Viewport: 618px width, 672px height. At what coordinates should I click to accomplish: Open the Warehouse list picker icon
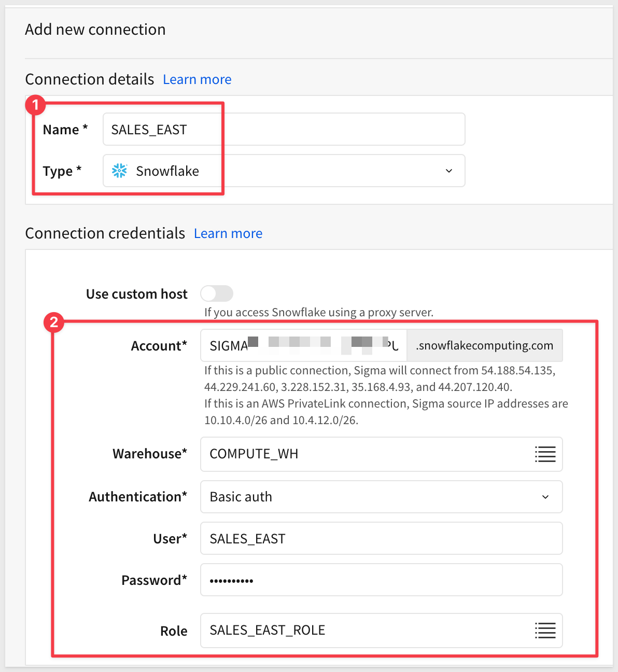click(545, 454)
